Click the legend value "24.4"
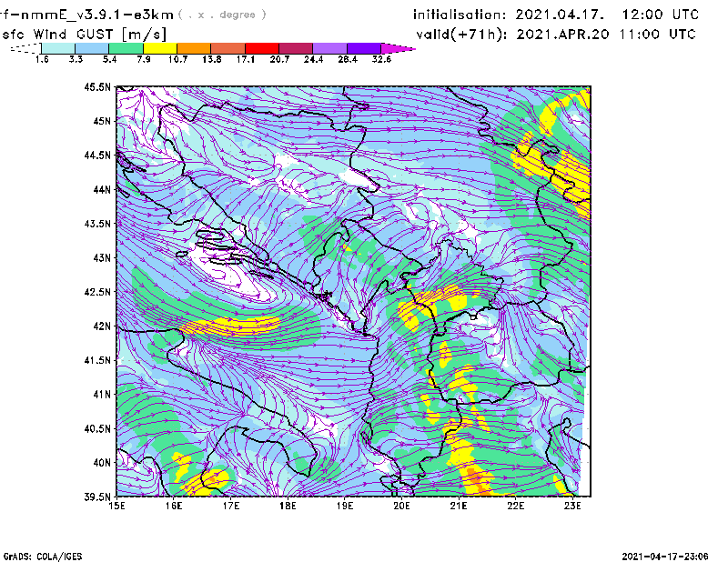The width and height of the screenshot is (728, 562). (x=313, y=59)
